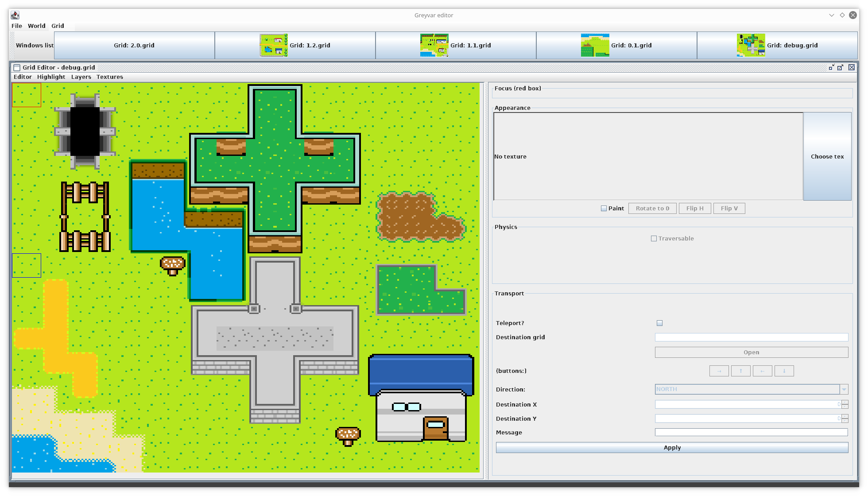
Task: Click the Destination X spinner field
Action: pos(748,404)
